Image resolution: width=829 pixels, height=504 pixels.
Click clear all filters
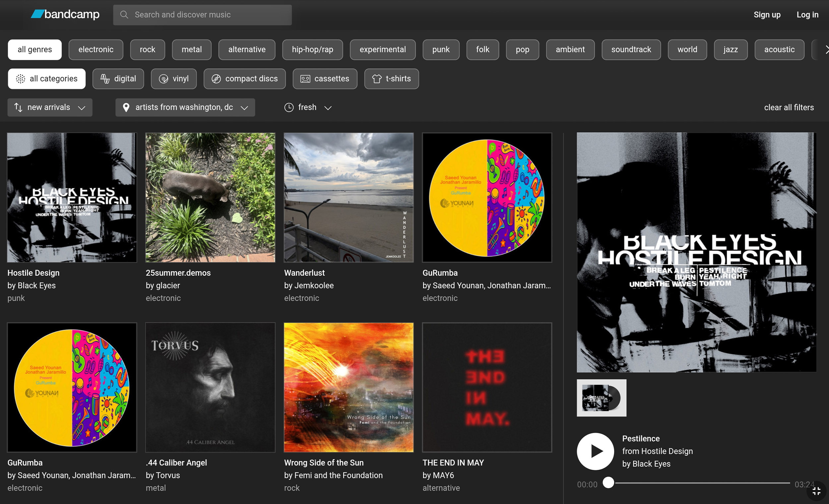coord(789,107)
